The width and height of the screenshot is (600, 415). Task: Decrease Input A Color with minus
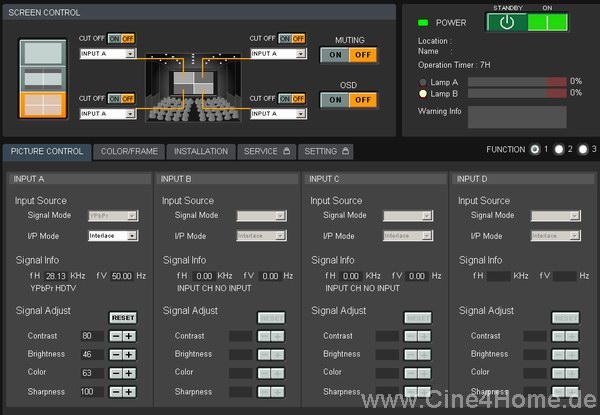coord(116,373)
